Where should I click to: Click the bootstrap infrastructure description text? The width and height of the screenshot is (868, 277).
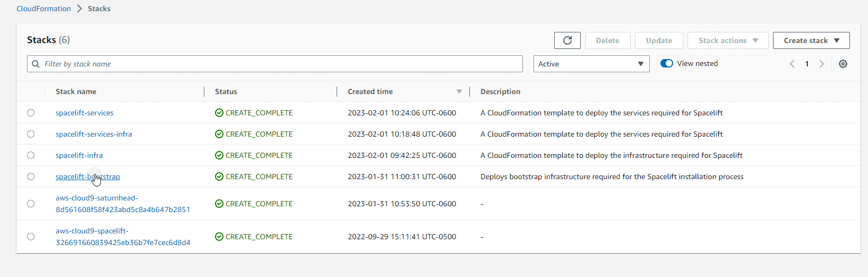(612, 177)
